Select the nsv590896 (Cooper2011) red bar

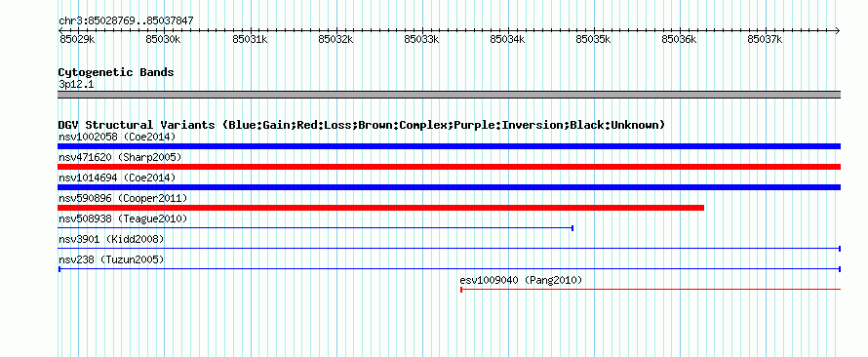coord(381,208)
